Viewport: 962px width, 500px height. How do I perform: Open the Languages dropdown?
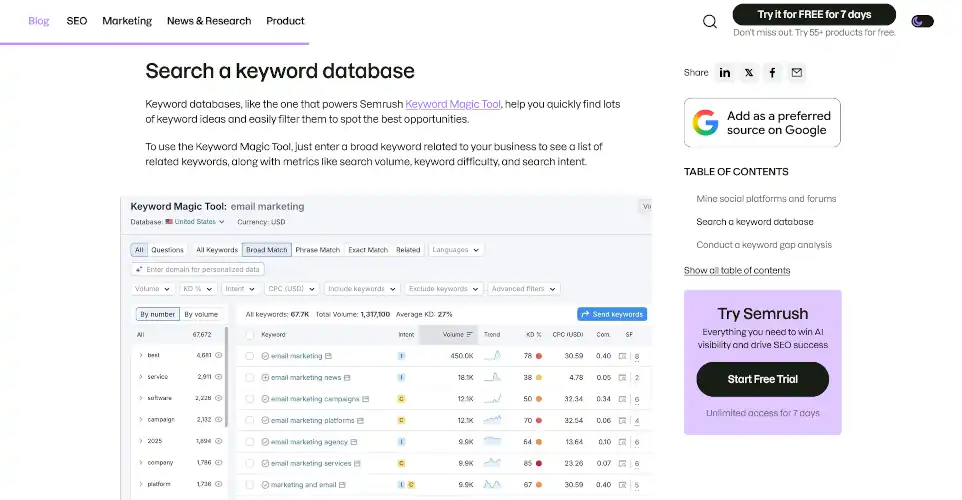455,250
